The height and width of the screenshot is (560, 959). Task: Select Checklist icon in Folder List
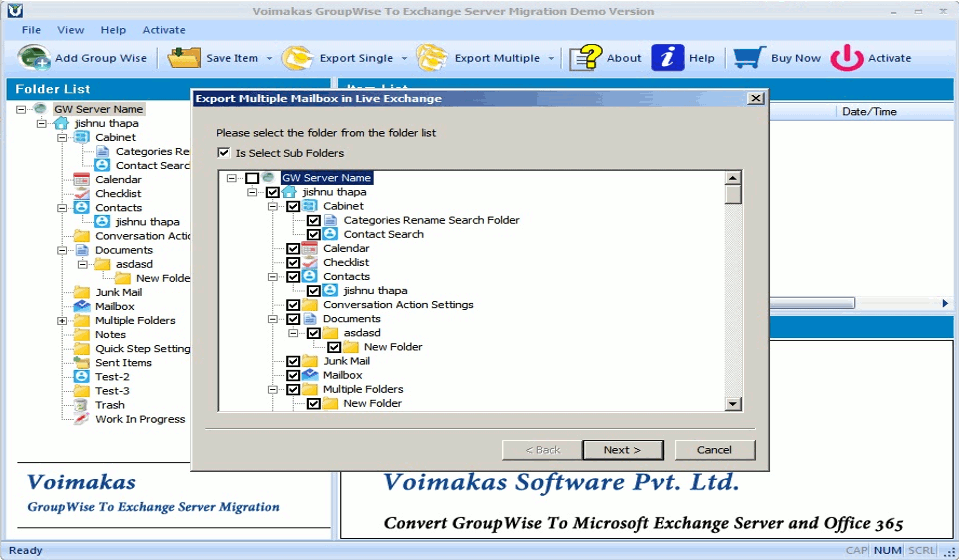click(x=81, y=193)
